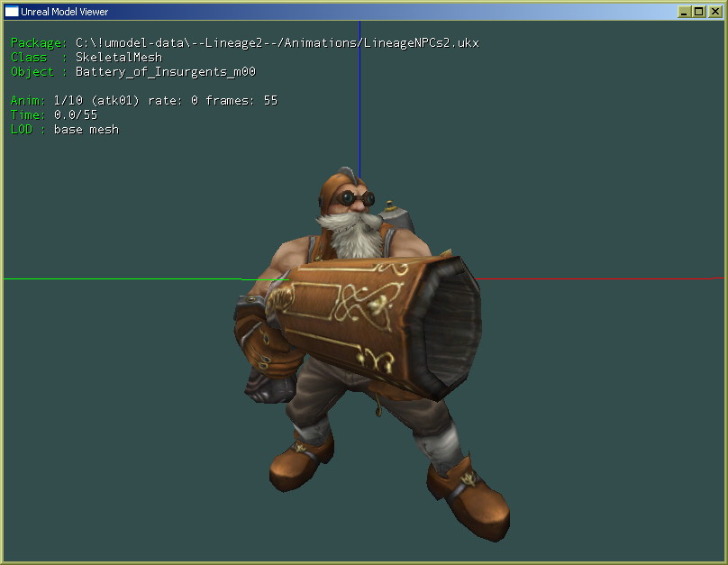Click the 'SkeletalMesh' class value
The height and width of the screenshot is (565, 728).
click(119, 58)
